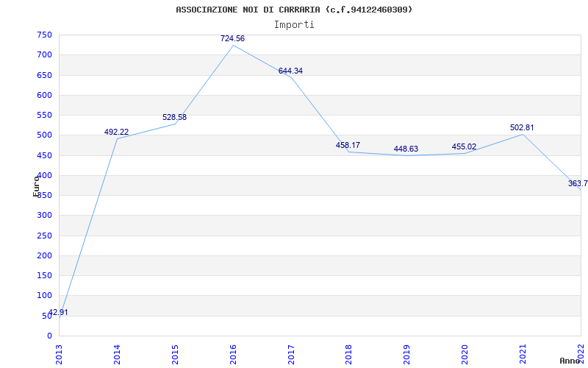This screenshot has width=588, height=368.
Task: Select the 42.91 data label
Action: (58, 312)
